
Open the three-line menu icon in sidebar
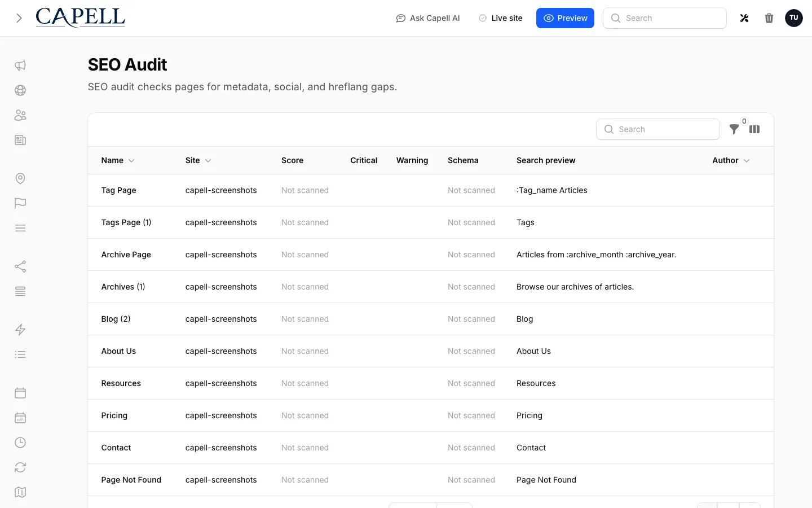[x=20, y=228]
